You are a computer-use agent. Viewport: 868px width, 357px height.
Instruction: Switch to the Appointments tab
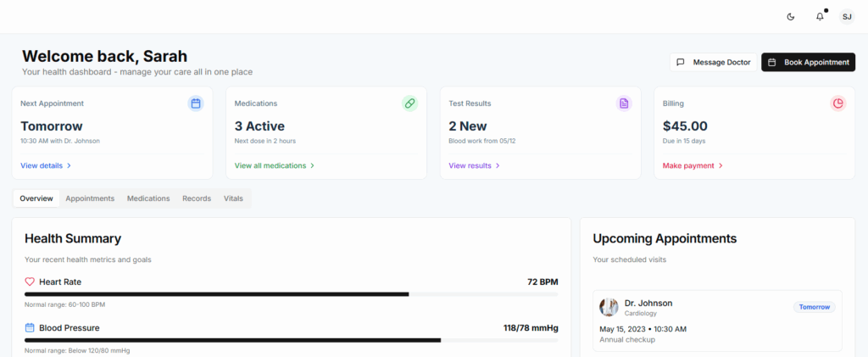tap(90, 198)
